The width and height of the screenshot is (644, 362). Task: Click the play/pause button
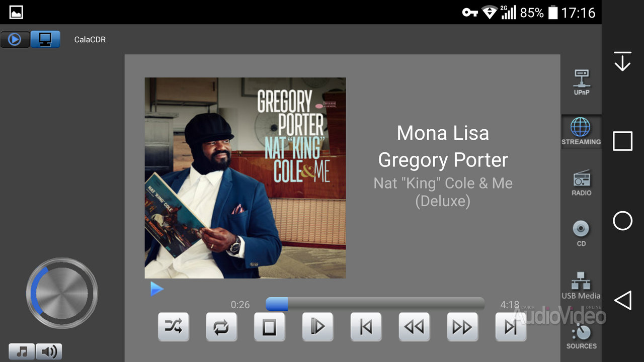(318, 327)
